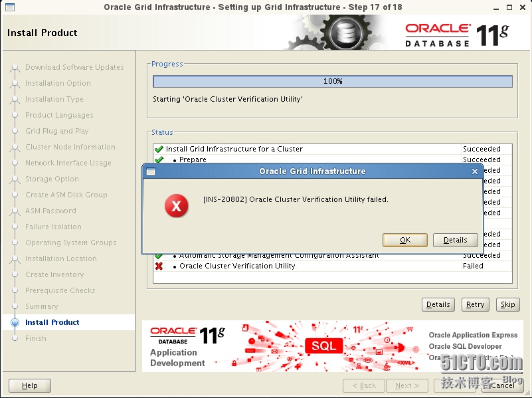This screenshot has height=398, width=532.
Task: Select Network Interface Usage step
Action: click(68, 163)
